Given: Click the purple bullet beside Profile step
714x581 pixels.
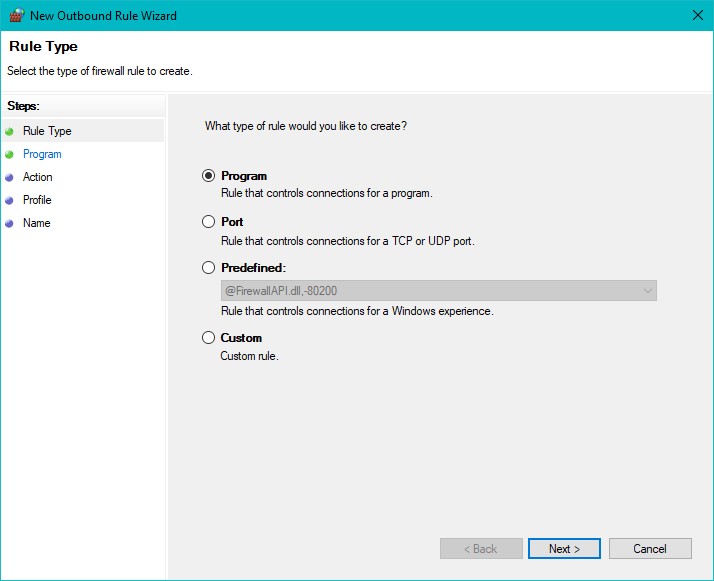Looking at the screenshot, I should (x=10, y=200).
